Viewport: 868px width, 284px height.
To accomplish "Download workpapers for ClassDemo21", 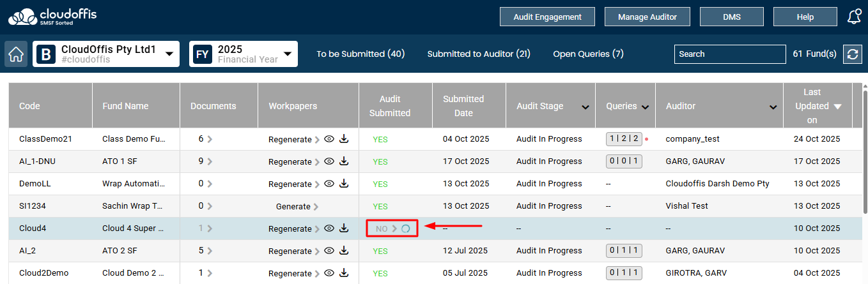I will coord(344,139).
